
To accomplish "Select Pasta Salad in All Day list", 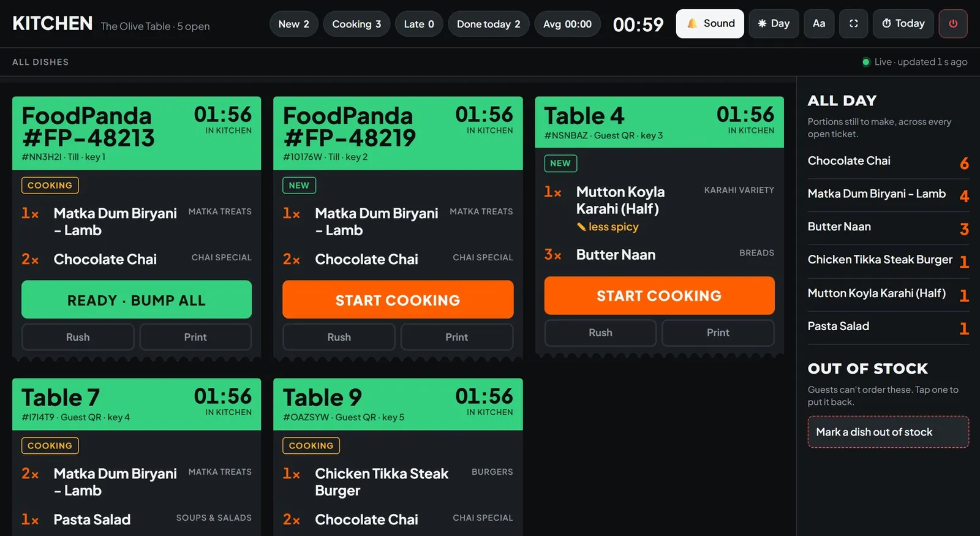I will [888, 327].
